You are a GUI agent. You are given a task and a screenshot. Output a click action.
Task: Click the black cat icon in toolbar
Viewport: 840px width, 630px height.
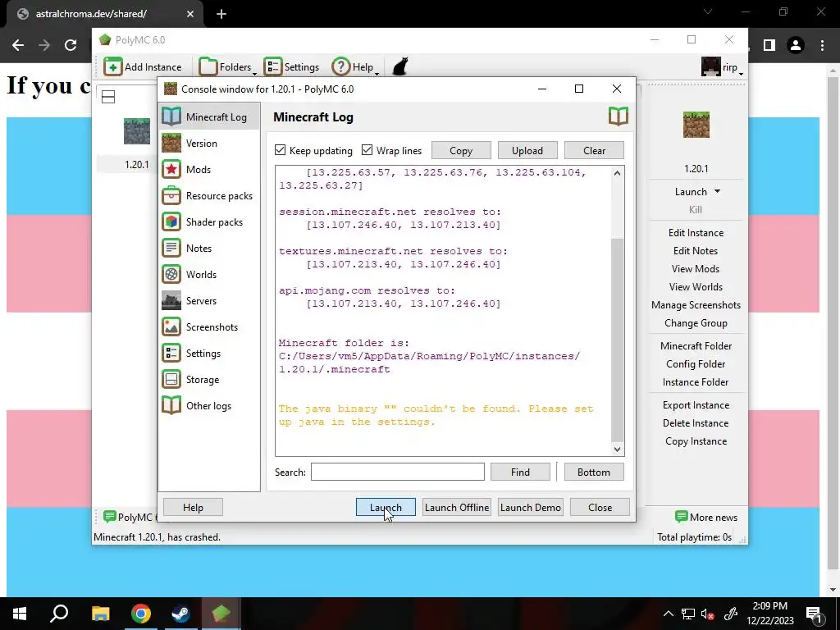[400, 66]
